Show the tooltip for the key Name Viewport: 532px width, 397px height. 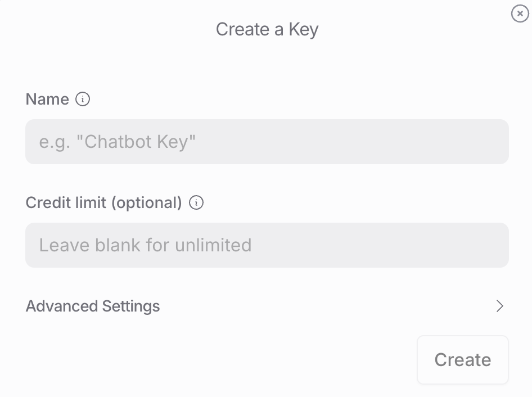coord(83,99)
